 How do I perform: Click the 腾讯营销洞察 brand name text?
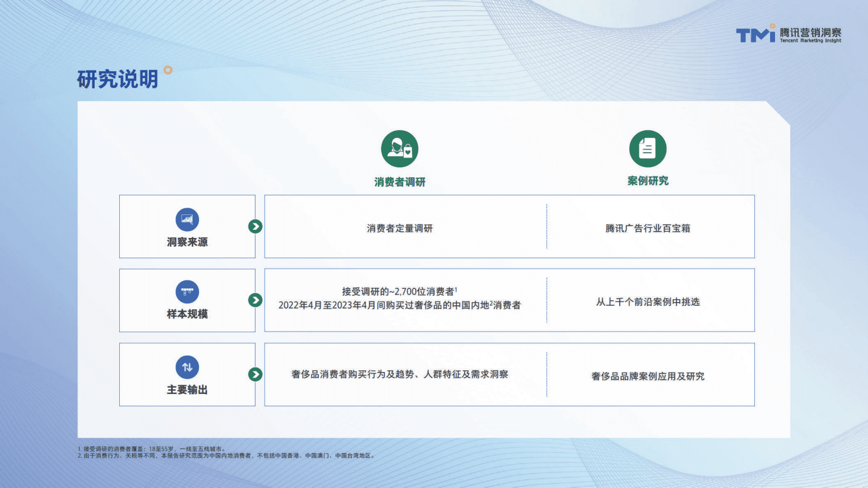point(811,32)
